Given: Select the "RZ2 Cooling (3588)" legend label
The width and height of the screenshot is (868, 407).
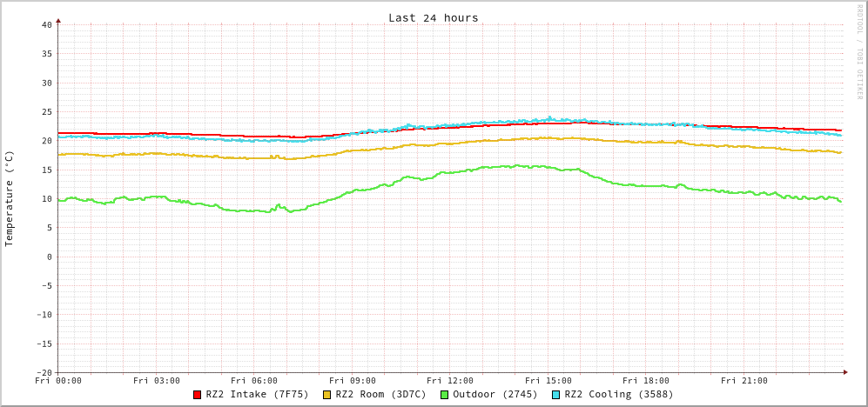Looking at the screenshot, I should click(618, 394).
